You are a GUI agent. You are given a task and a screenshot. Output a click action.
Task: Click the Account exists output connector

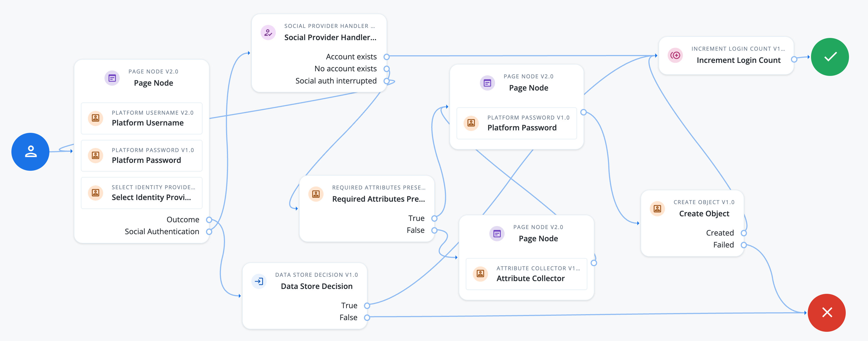(x=387, y=57)
